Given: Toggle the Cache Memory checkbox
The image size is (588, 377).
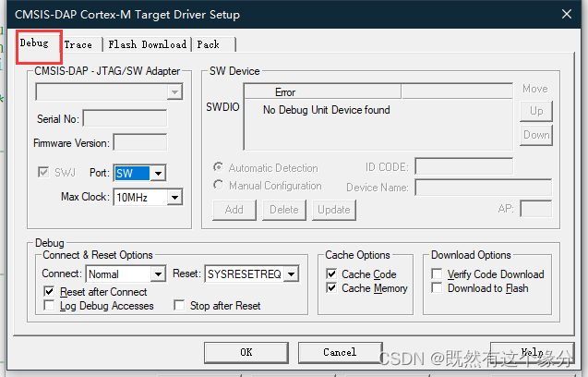Looking at the screenshot, I should [331, 287].
